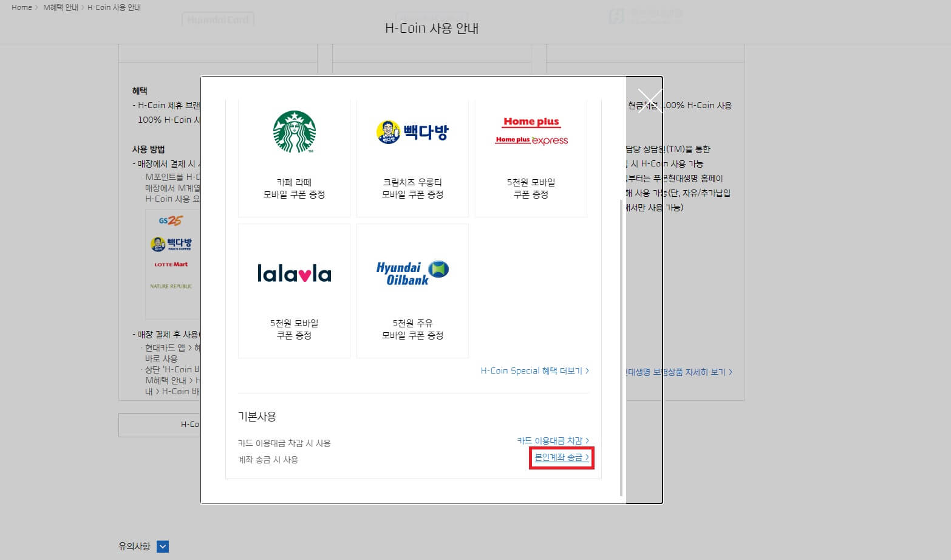Expand the 유의사항 section arrow
Image resolution: width=951 pixels, height=560 pixels.
pyautogui.click(x=163, y=547)
